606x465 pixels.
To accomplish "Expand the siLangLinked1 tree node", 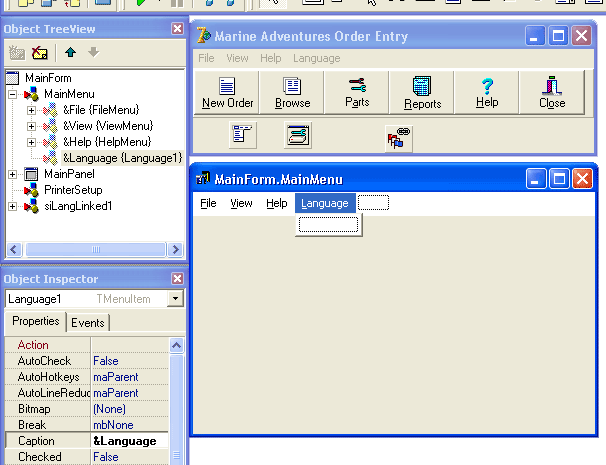I will [13, 206].
